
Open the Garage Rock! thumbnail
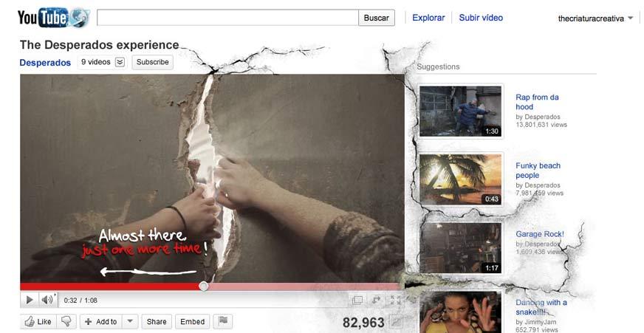[460, 248]
